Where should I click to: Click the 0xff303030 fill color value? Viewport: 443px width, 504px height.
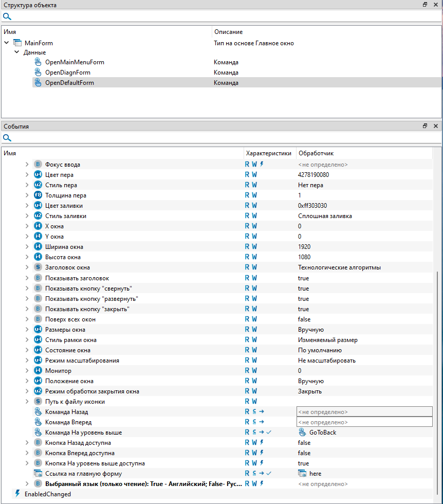pyautogui.click(x=312, y=206)
